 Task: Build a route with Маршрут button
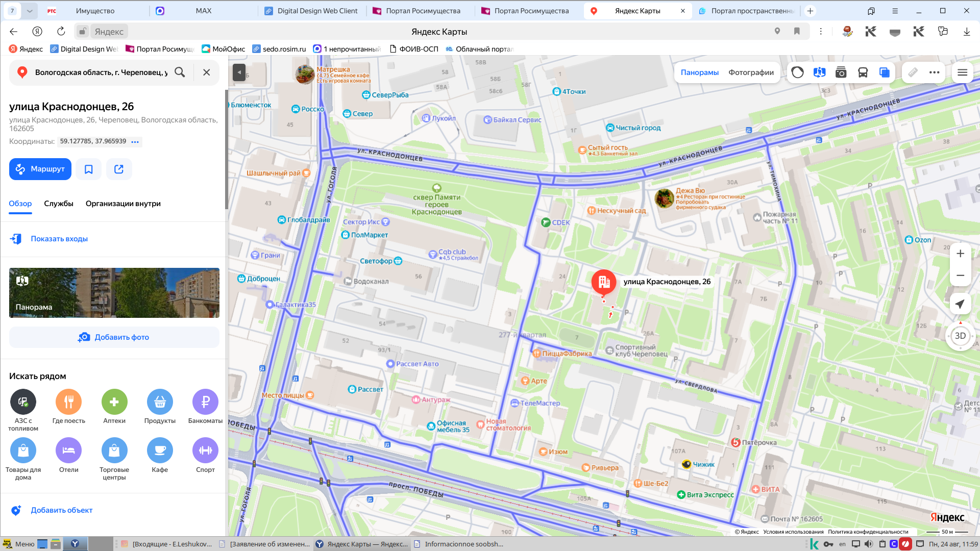(40, 169)
